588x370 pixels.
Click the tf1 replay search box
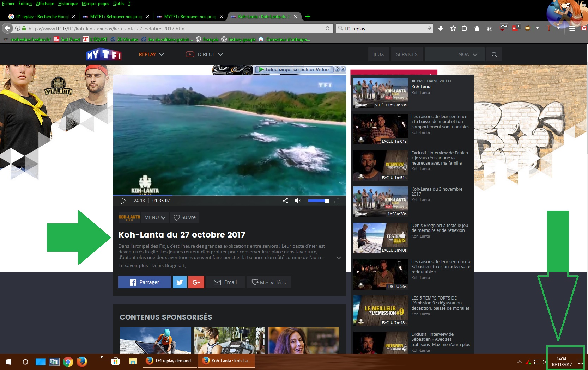click(x=384, y=29)
